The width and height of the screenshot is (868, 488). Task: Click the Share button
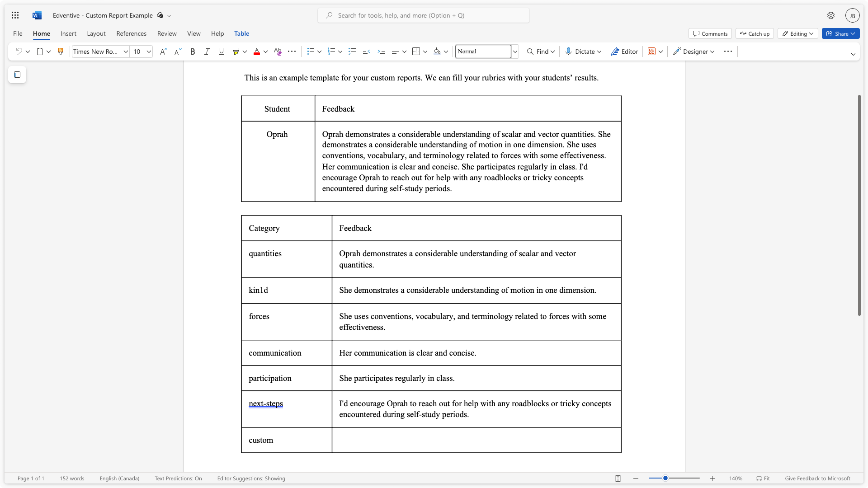click(840, 33)
